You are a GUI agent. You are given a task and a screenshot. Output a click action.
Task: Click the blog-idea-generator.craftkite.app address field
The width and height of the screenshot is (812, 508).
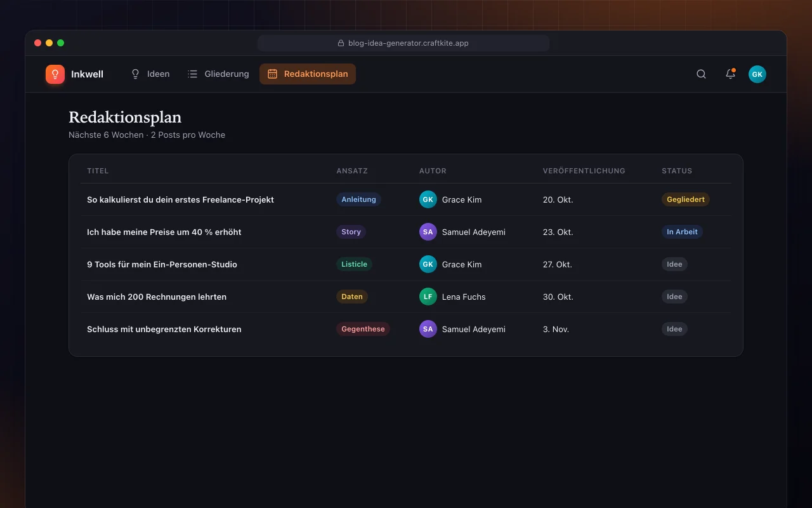tap(403, 43)
